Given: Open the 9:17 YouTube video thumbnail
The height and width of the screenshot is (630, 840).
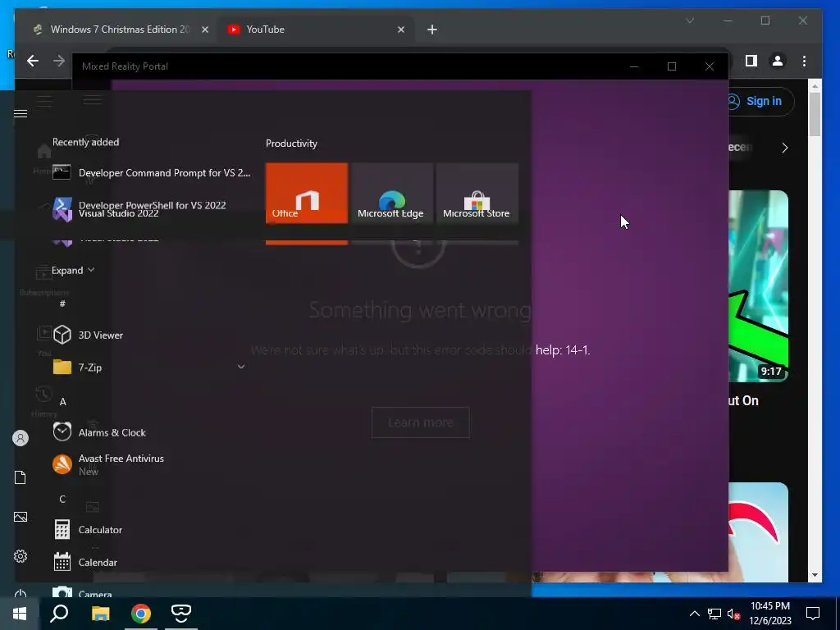Looking at the screenshot, I should coord(759,286).
